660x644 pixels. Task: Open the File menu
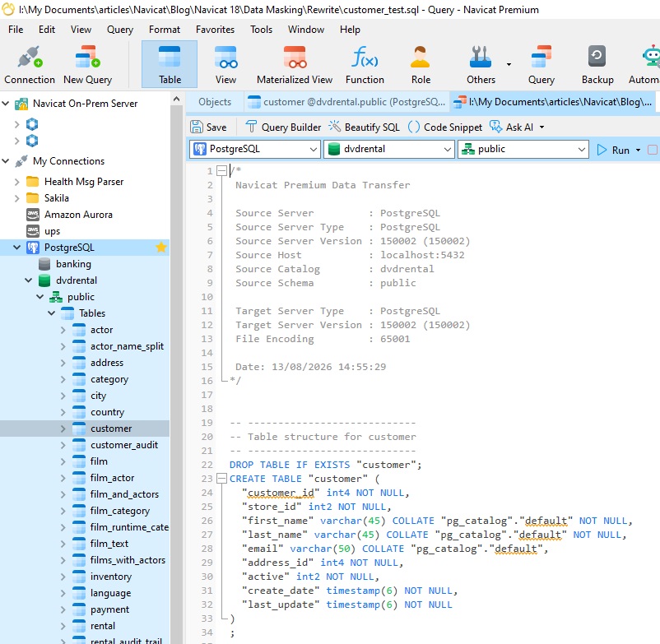coord(16,30)
